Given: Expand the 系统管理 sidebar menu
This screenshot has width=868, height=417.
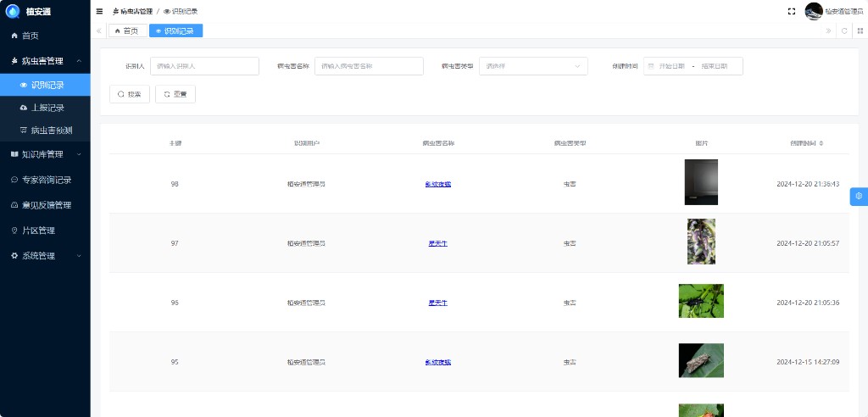Looking at the screenshot, I should pos(45,256).
